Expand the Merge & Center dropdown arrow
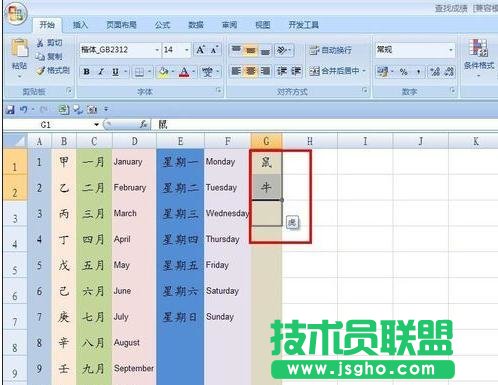This screenshot has width=498, height=385. tap(364, 71)
